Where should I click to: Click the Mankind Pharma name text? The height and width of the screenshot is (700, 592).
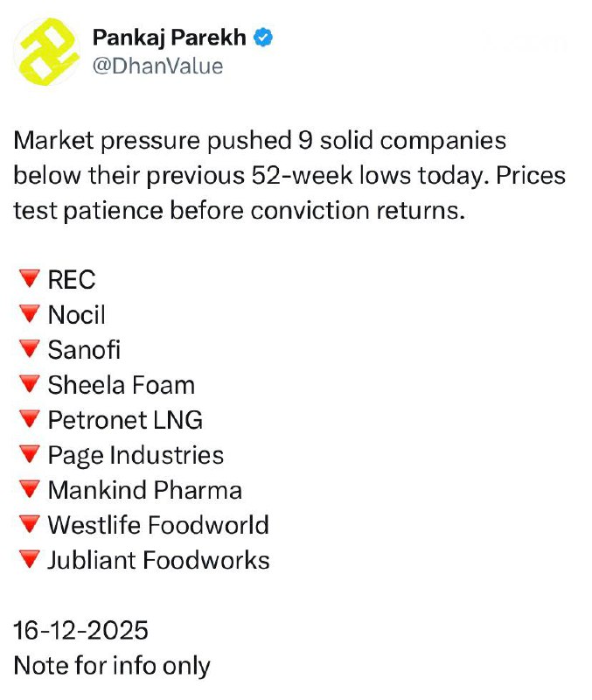[145, 490]
